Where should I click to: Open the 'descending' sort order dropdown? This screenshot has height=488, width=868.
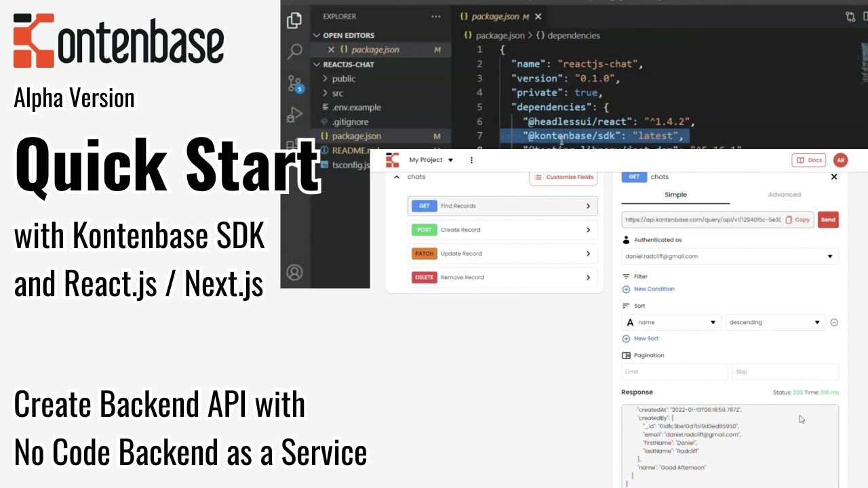click(775, 323)
